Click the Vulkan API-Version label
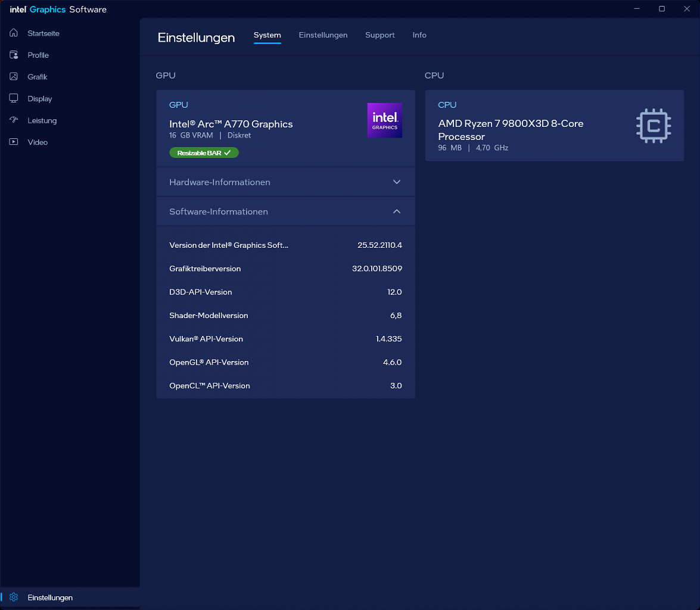700x610 pixels. point(206,339)
